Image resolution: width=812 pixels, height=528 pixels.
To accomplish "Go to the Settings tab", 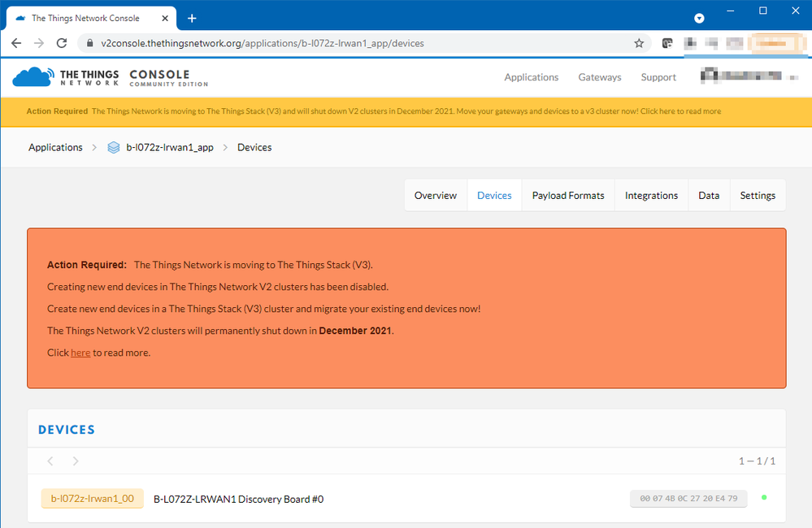I will pyautogui.click(x=758, y=195).
